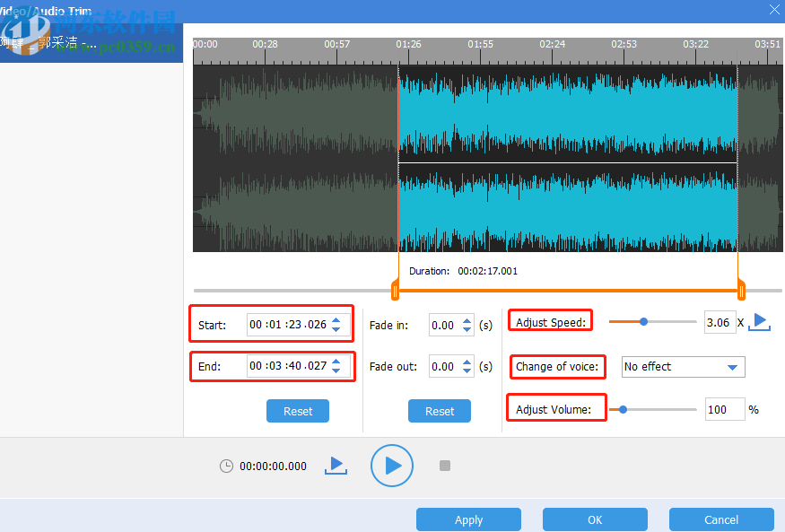This screenshot has width=785, height=532.
Task: Decrease the Fade out value
Action: tap(467, 371)
